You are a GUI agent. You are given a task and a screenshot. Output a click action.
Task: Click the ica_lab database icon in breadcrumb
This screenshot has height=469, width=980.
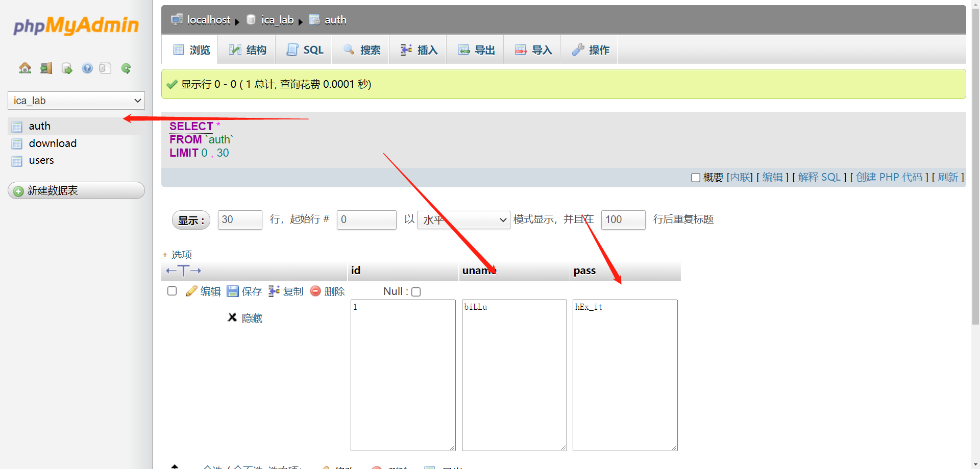[x=251, y=19]
